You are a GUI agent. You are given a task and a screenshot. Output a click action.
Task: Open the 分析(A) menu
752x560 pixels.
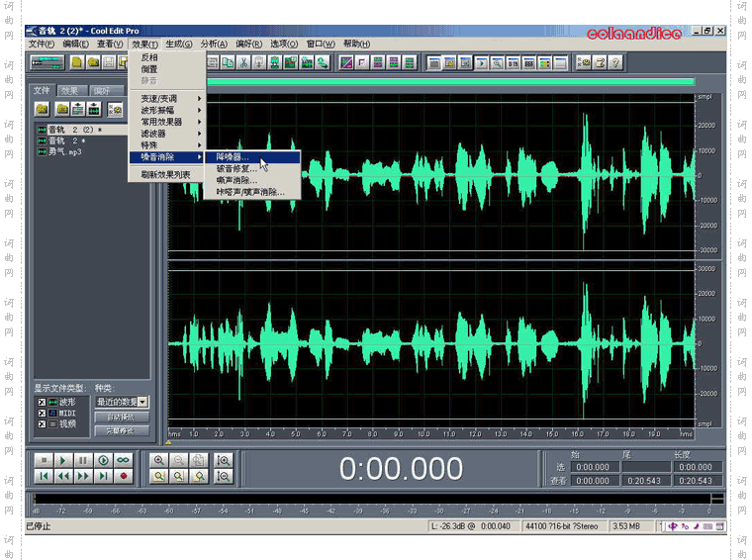click(x=214, y=45)
